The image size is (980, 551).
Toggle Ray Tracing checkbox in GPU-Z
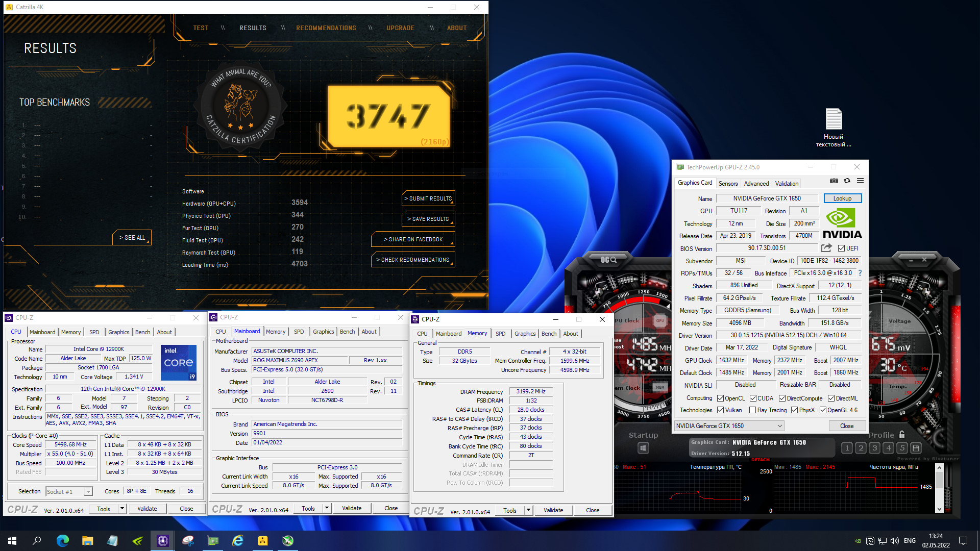point(752,410)
